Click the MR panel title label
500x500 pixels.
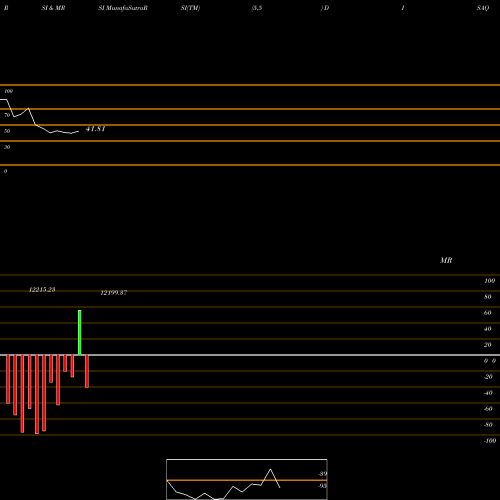tap(446, 261)
